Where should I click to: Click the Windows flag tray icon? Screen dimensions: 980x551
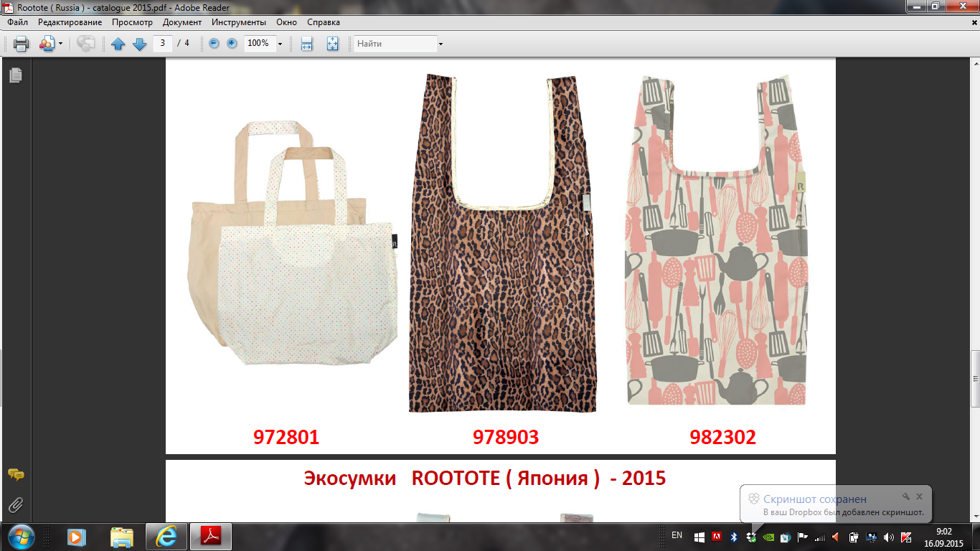[x=699, y=537]
